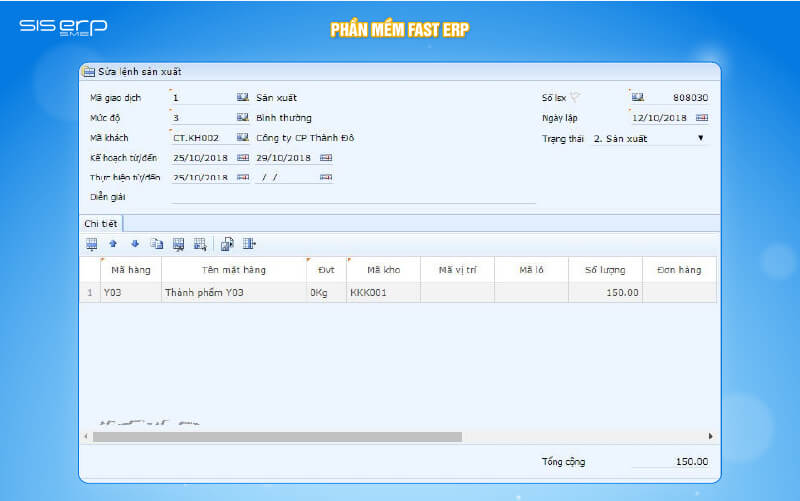This screenshot has width=800, height=501.
Task: Click the column arrow icon in toolbar
Action: click(x=249, y=244)
